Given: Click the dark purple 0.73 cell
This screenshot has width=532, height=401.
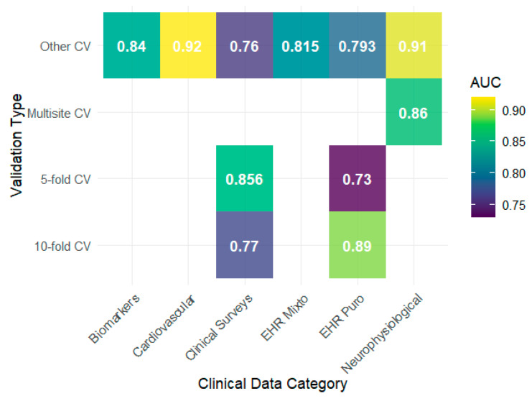Looking at the screenshot, I should 358,178.
